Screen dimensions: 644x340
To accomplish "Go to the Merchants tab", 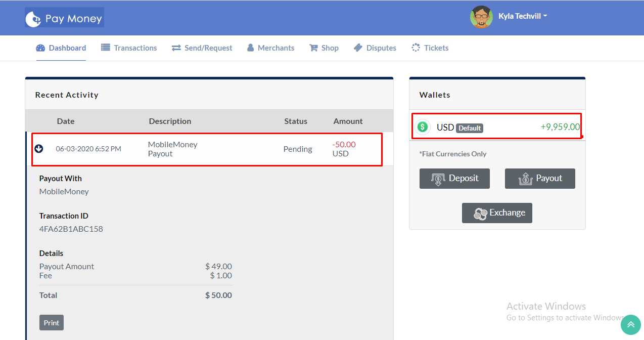I will point(275,48).
